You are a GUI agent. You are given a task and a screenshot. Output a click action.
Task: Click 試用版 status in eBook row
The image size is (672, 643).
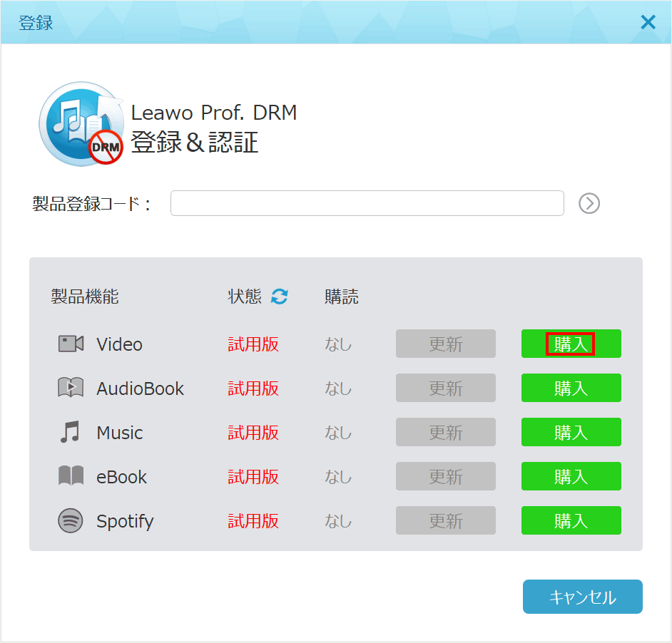(253, 477)
